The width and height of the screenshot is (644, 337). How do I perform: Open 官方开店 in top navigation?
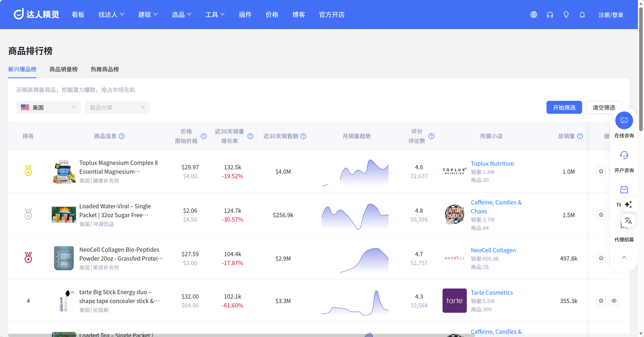(332, 15)
